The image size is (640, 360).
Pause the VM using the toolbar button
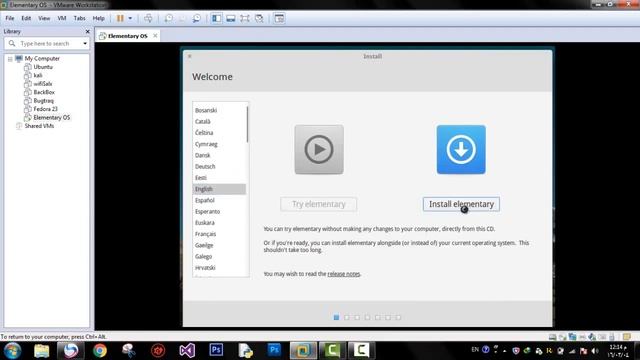(x=120, y=18)
